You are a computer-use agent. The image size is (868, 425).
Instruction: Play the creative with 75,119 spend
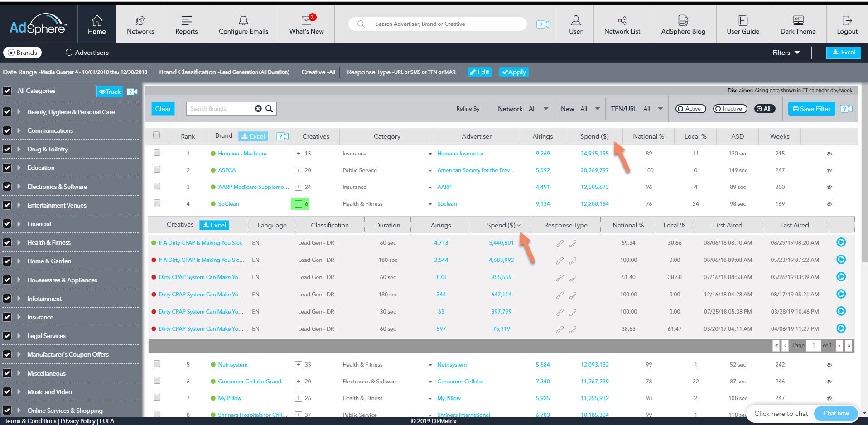[x=841, y=328]
